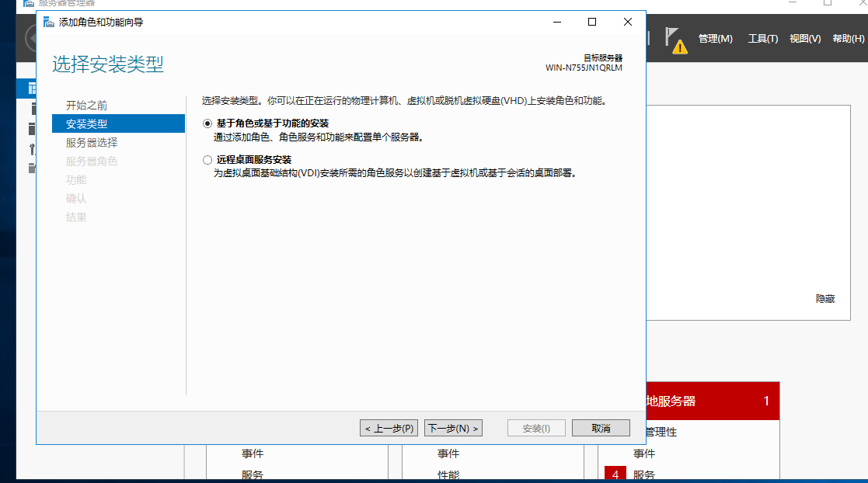The image size is (868, 483).
Task: Open 性能 in the Server Manager tile
Action: pos(448,474)
